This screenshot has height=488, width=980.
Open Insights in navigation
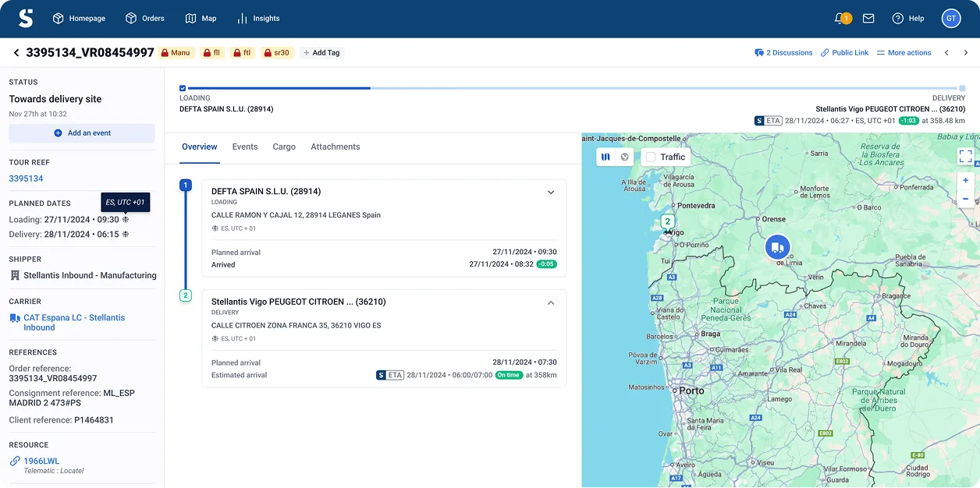[x=258, y=18]
